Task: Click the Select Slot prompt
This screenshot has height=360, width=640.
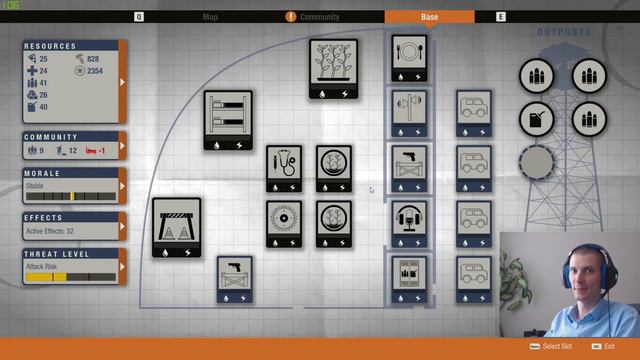Action: tap(551, 346)
